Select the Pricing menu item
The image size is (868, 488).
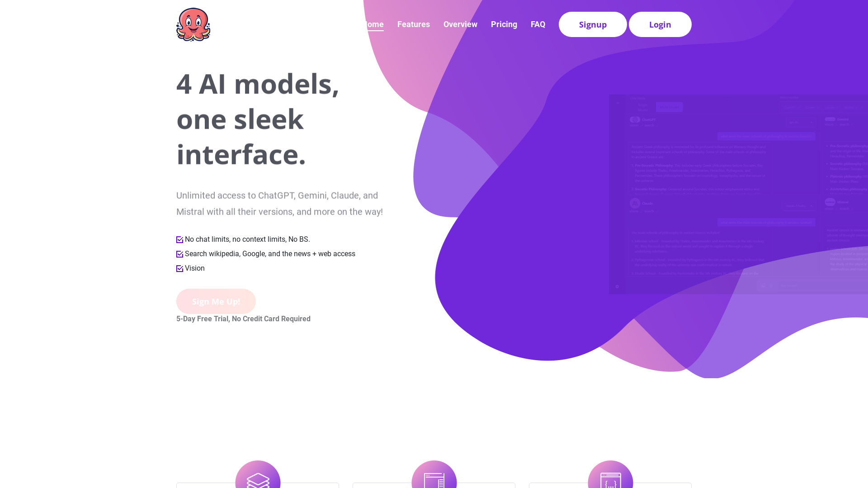503,24
